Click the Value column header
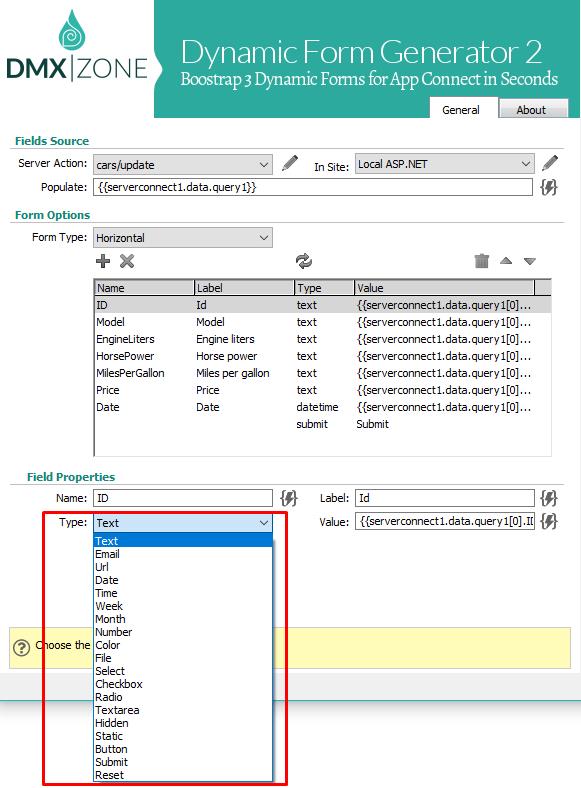581x788 pixels. 444,288
